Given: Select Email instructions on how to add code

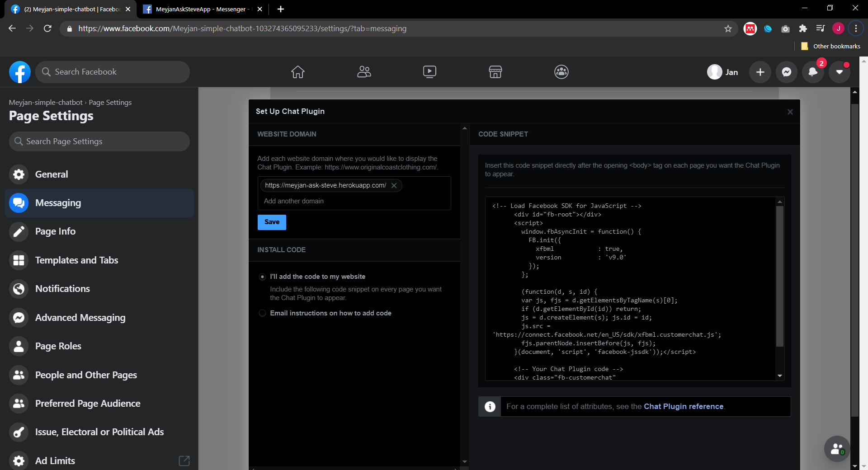Looking at the screenshot, I should (x=262, y=313).
